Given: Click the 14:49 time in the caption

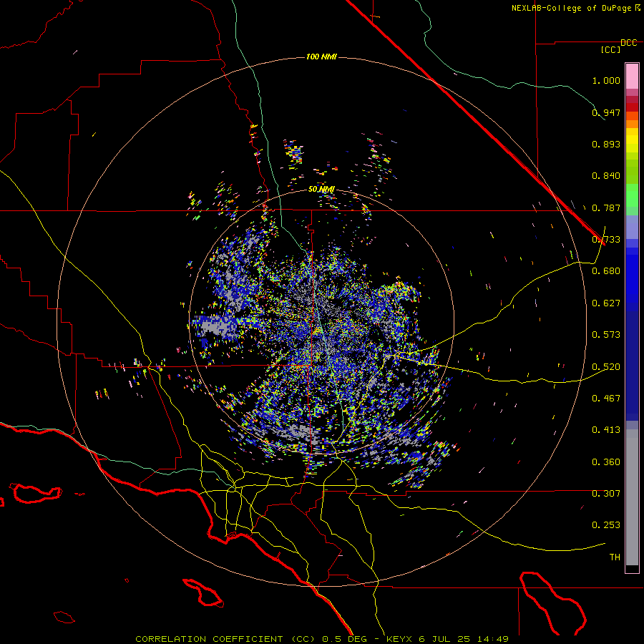Looking at the screenshot, I should tap(493, 639).
